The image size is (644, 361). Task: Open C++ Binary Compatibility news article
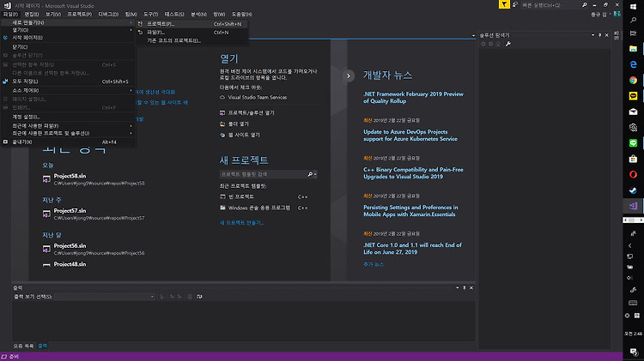pyautogui.click(x=413, y=173)
